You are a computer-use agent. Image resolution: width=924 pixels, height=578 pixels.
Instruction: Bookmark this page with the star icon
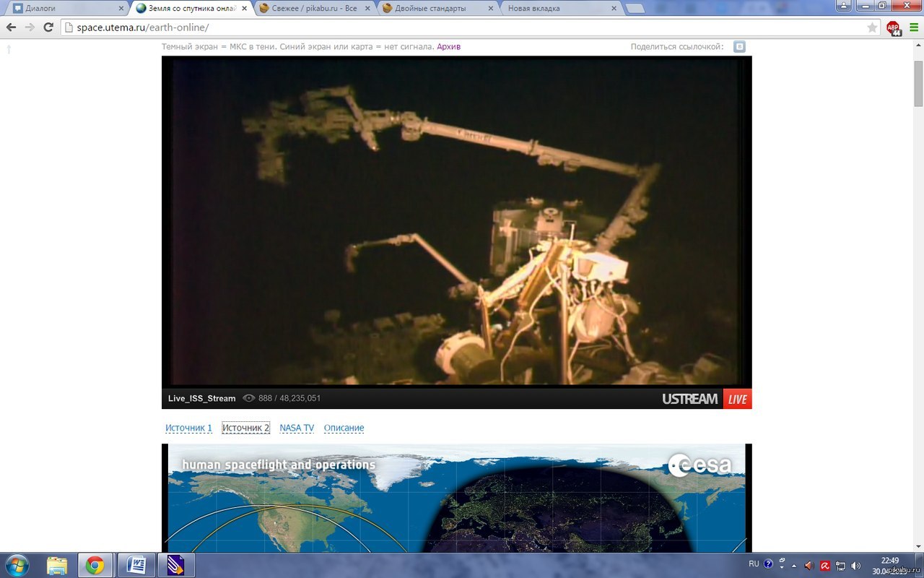[x=872, y=27]
